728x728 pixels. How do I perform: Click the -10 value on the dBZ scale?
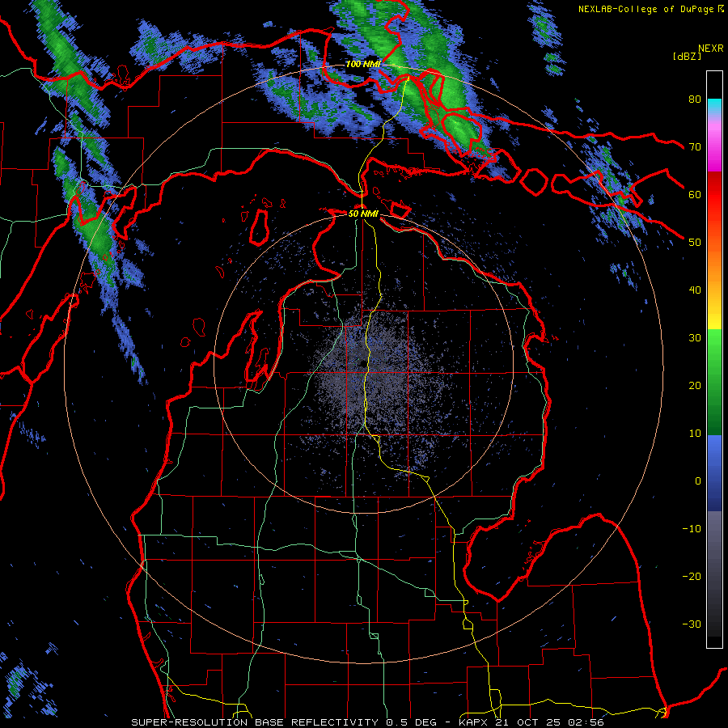coord(692,529)
